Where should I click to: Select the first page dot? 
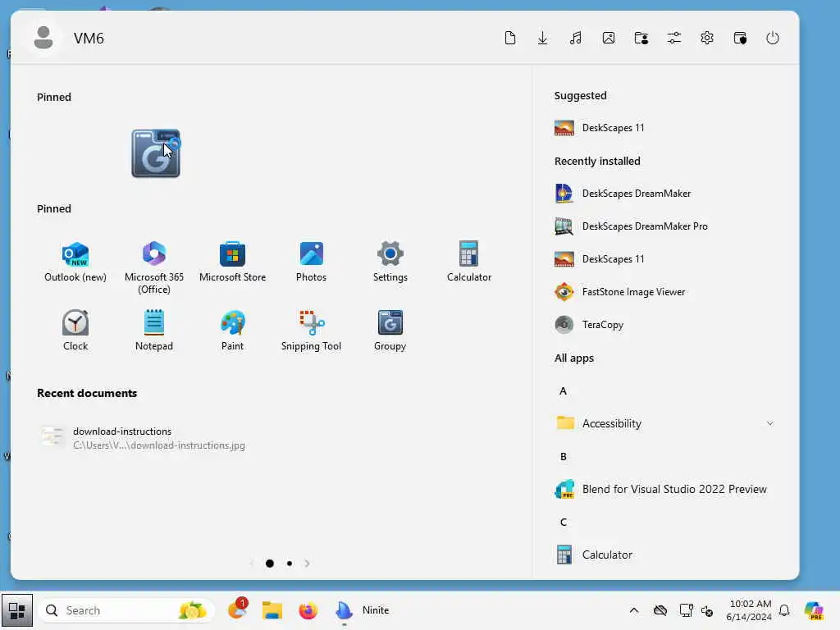pyautogui.click(x=269, y=564)
